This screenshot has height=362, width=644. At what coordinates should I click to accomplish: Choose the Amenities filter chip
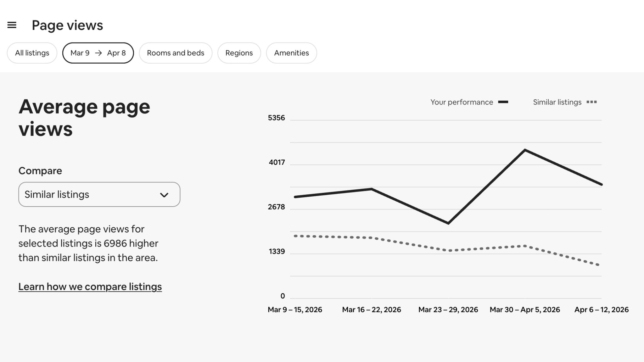click(x=291, y=53)
